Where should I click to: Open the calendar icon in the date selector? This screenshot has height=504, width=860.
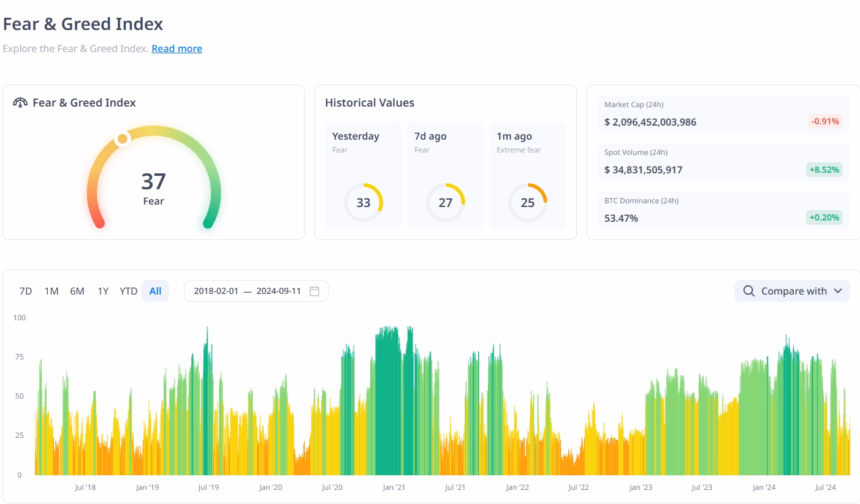pyautogui.click(x=314, y=291)
